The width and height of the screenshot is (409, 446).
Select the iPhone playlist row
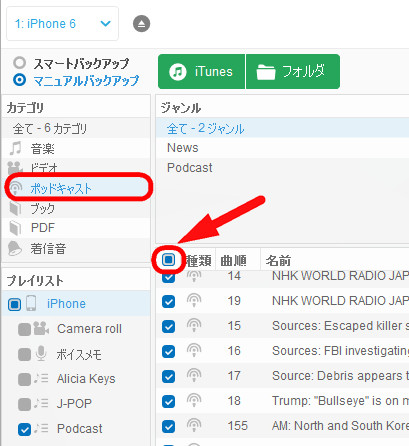76,303
